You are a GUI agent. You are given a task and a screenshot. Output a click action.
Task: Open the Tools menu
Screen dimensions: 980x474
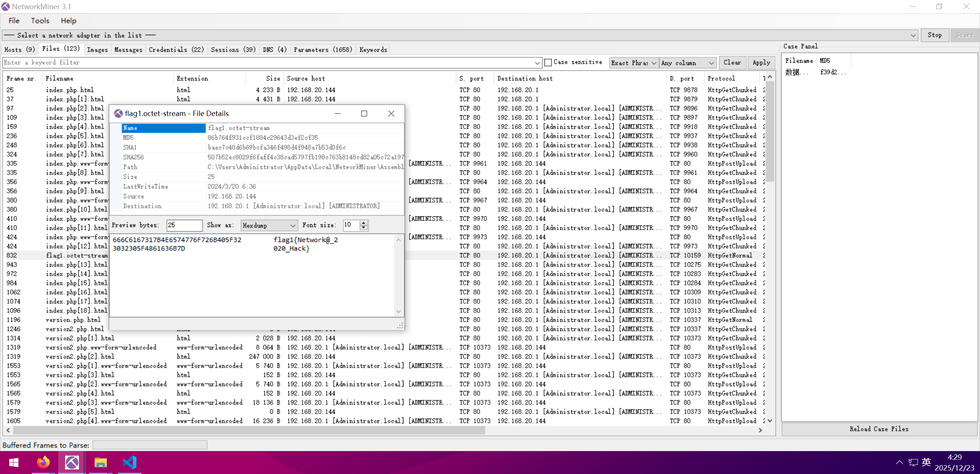pos(40,21)
